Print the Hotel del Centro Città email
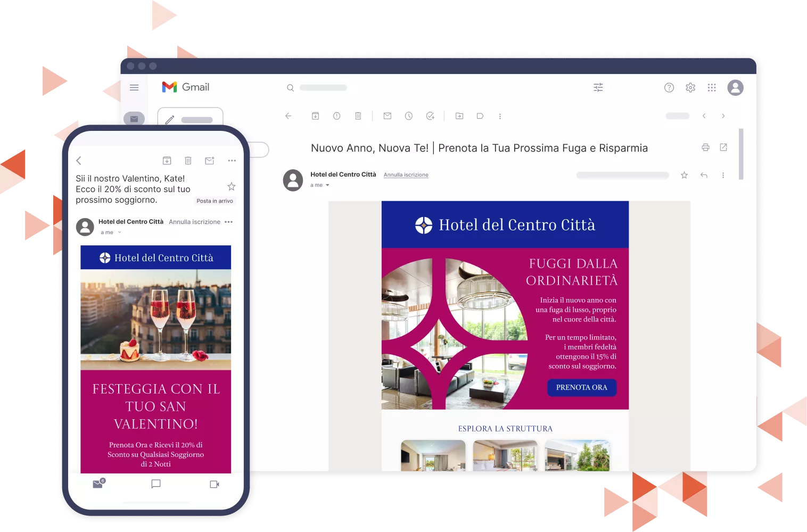Screen dimensions: 807x532 [705, 147]
